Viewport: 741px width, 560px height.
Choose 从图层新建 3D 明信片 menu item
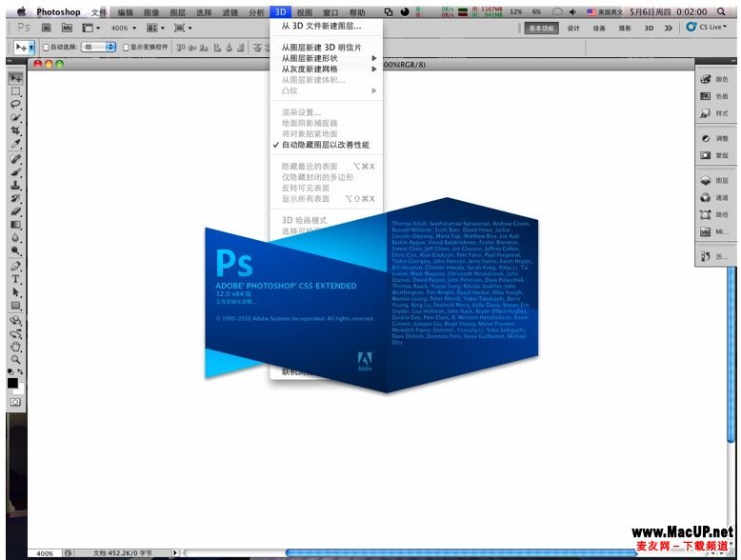coord(326,48)
